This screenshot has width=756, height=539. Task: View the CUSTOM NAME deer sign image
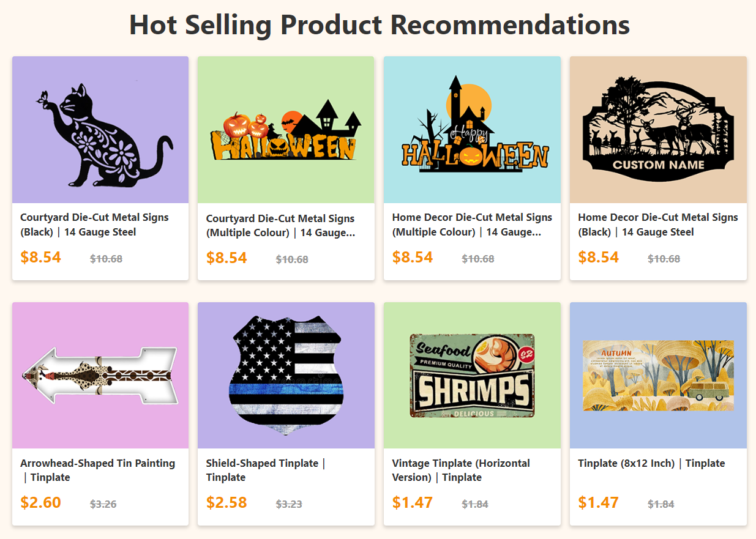point(657,129)
